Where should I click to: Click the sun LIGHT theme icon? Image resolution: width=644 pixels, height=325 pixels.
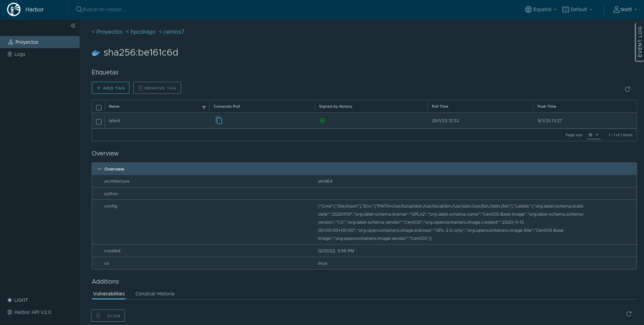10,300
